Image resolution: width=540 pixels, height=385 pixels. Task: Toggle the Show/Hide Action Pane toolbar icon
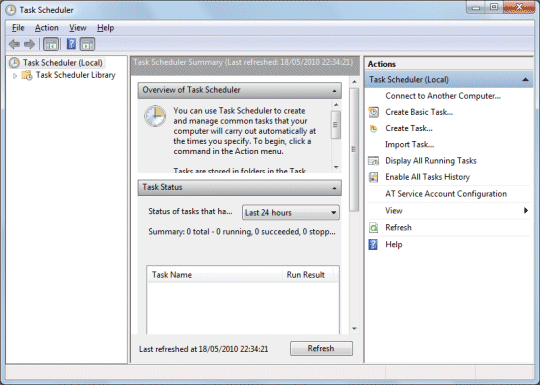(87, 44)
